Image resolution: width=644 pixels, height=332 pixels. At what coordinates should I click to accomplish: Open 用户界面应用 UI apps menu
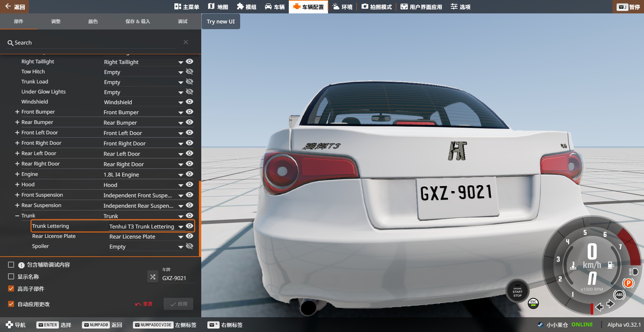(x=421, y=7)
